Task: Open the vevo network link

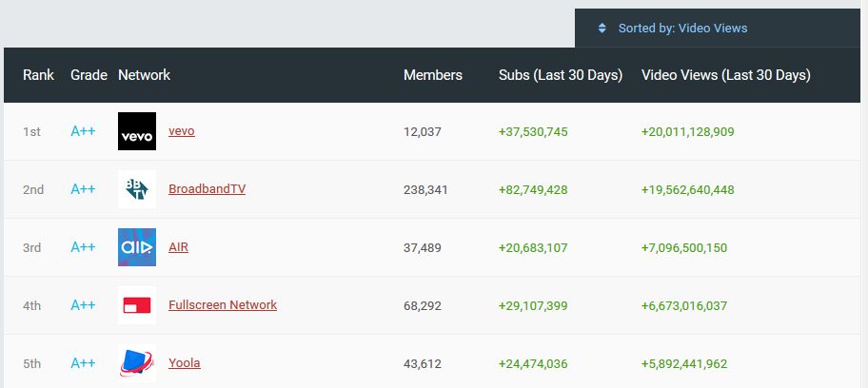Action: (x=182, y=131)
